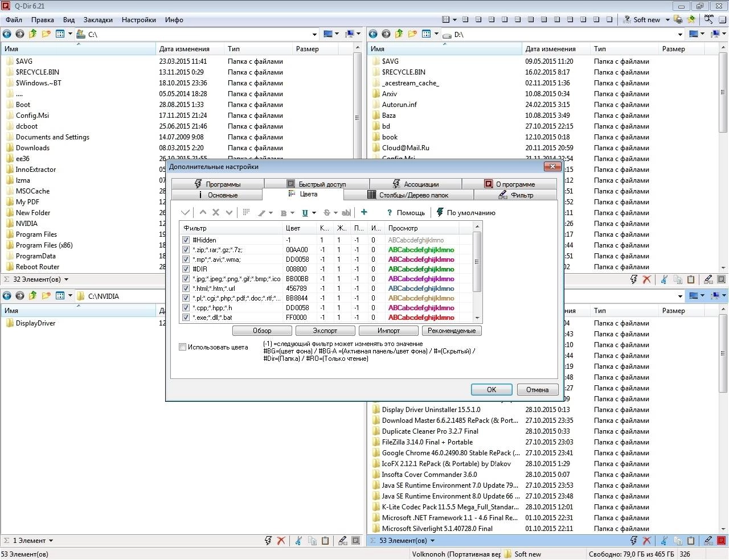Viewport: 729px width, 560px height.
Task: Click the color code DD0058 for *.mp* filter
Action: [297, 260]
